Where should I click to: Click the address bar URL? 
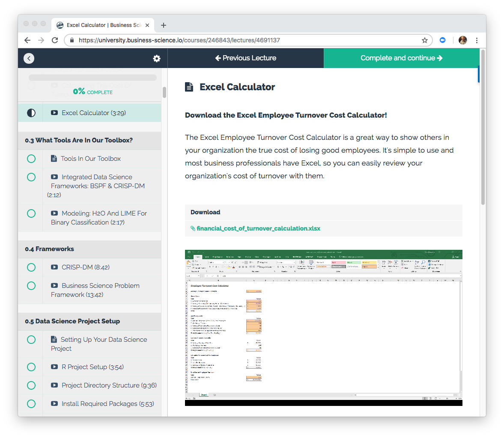point(179,40)
